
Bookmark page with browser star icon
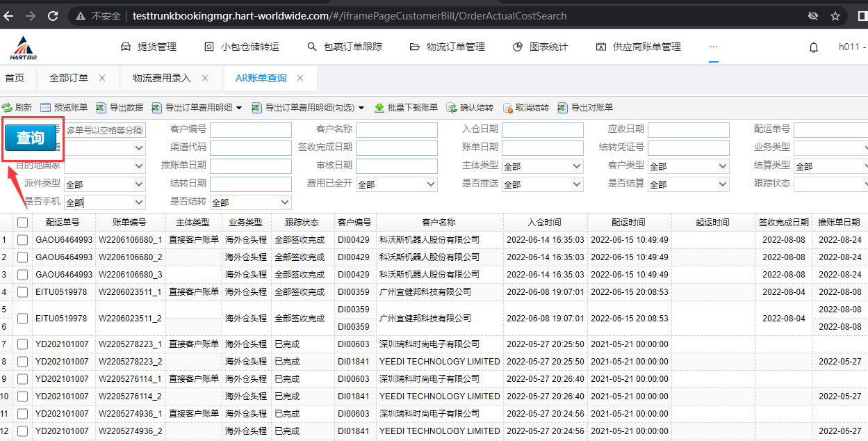point(835,15)
